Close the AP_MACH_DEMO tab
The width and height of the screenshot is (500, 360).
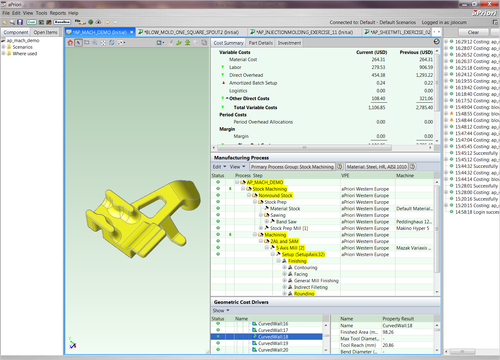tap(132, 32)
